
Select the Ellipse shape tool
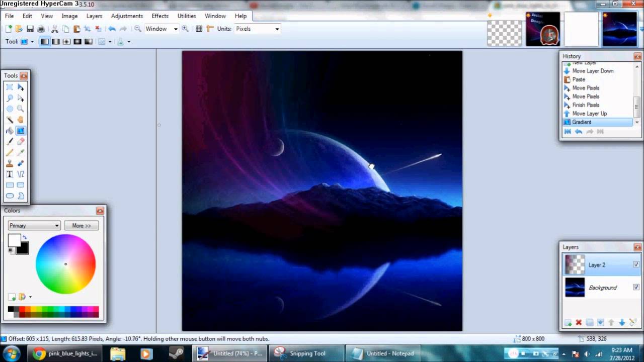[x=10, y=196]
